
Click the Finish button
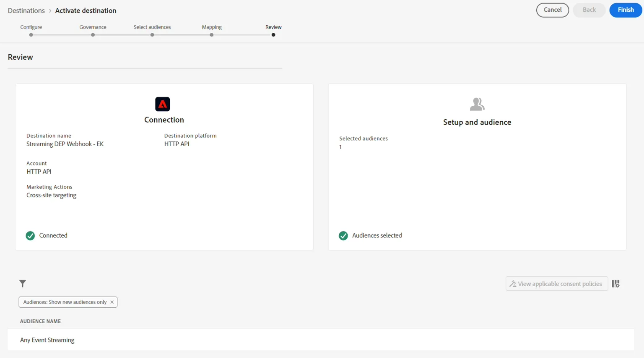(x=626, y=10)
